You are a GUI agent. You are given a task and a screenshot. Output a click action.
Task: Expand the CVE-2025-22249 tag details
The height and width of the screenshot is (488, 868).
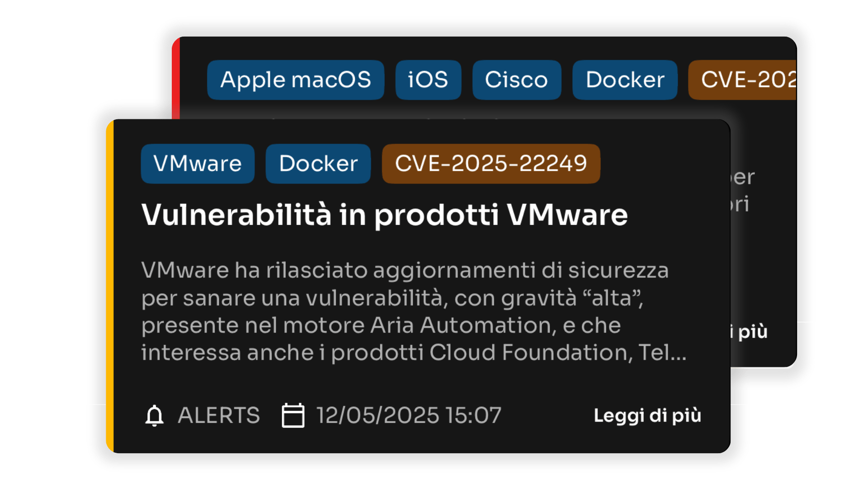491,164
